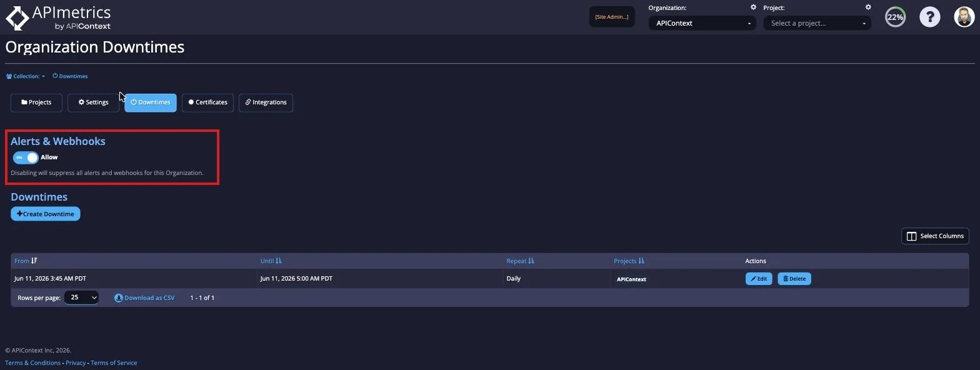Click the APIContext project tag in row
This screenshot has height=370, width=980.
[x=631, y=279]
